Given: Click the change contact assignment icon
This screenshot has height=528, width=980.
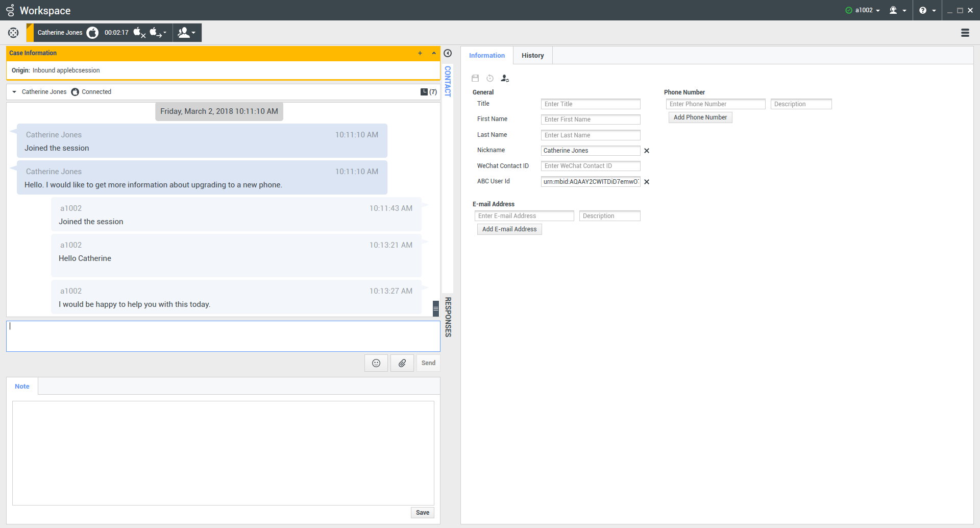Looking at the screenshot, I should (505, 78).
